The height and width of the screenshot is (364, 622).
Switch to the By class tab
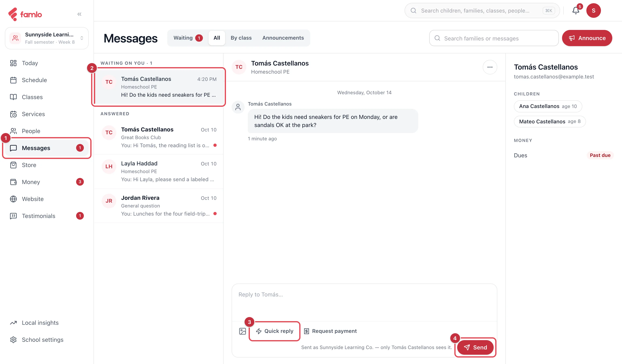point(241,38)
